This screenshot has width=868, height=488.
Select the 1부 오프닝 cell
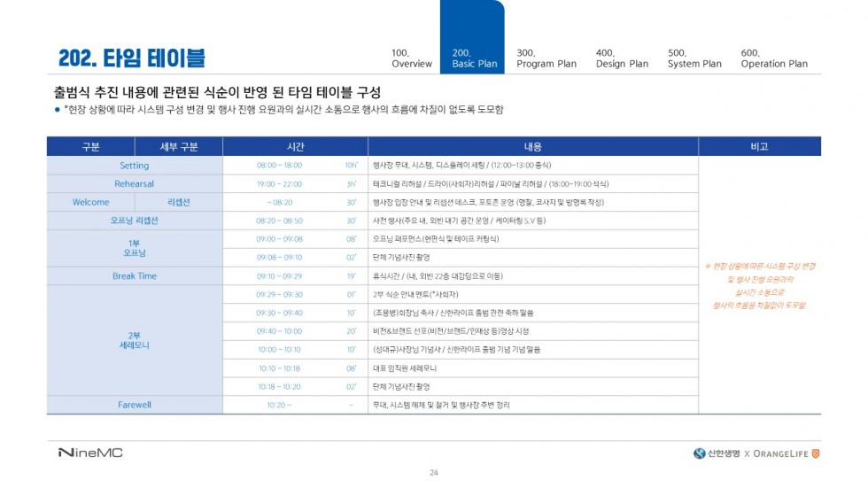pyautogui.click(x=135, y=248)
